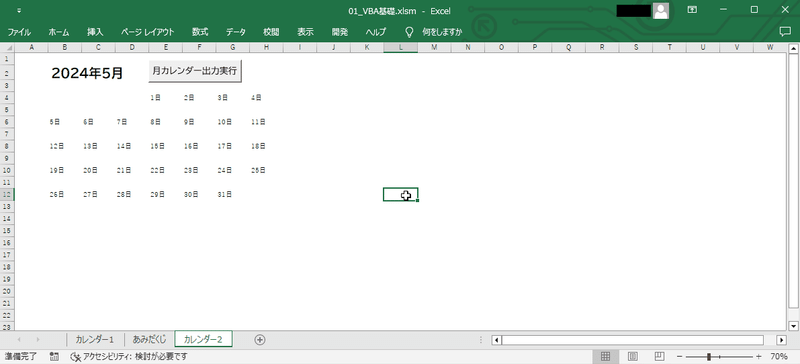Click the 準備完了 status text
Image resolution: width=800 pixels, height=364 pixels.
[21, 356]
